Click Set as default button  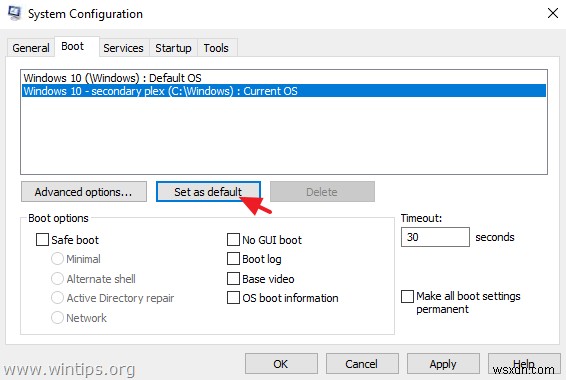208,192
